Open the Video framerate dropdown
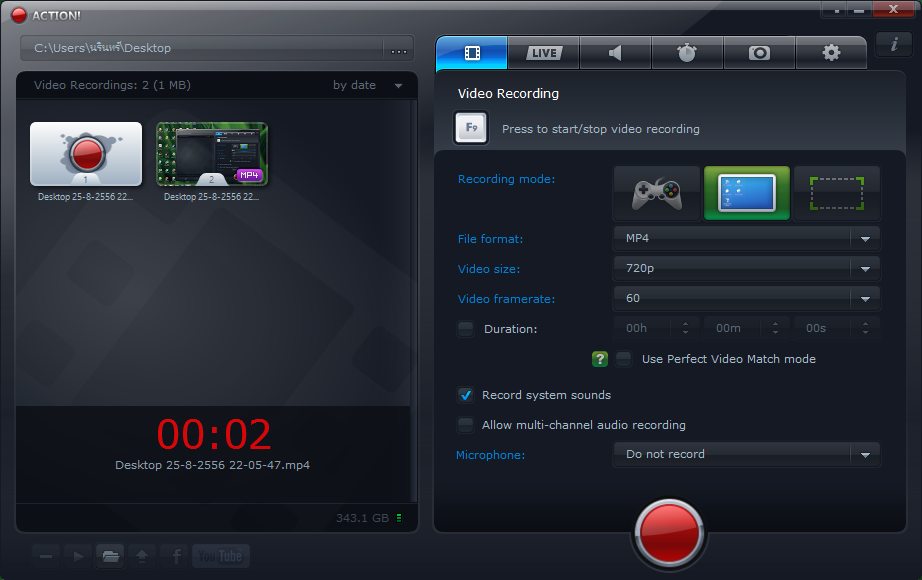Image resolution: width=922 pixels, height=580 pixels. click(x=746, y=298)
